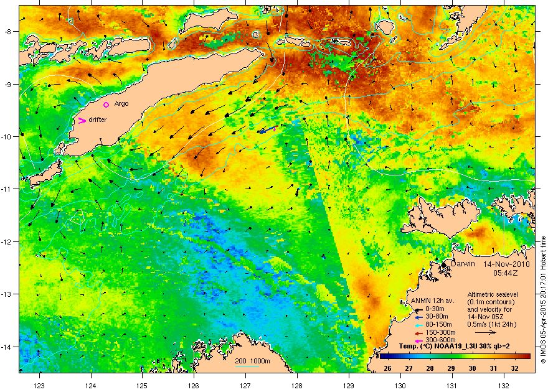Click the green section of colorbar above 29
Screen dimensions: 548x392
(x=451, y=357)
